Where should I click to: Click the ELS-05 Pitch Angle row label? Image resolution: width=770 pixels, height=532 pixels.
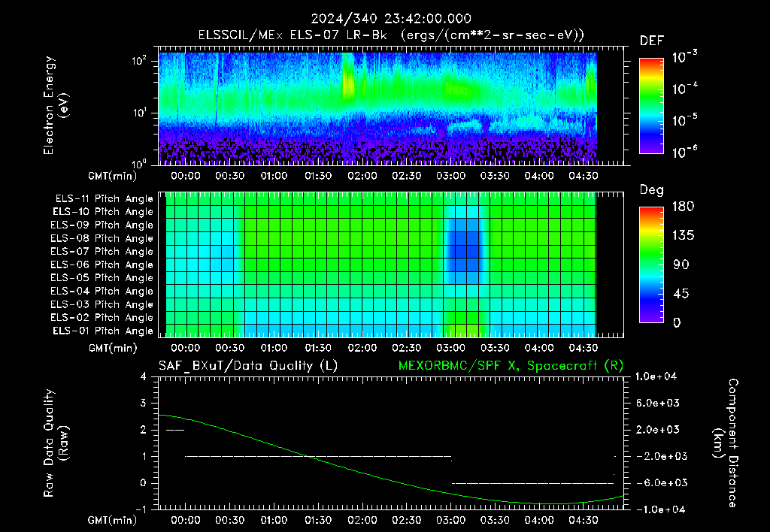point(102,278)
